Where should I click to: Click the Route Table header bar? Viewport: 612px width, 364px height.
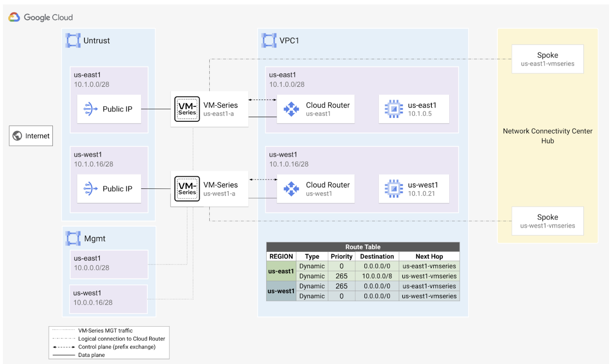pos(363,247)
